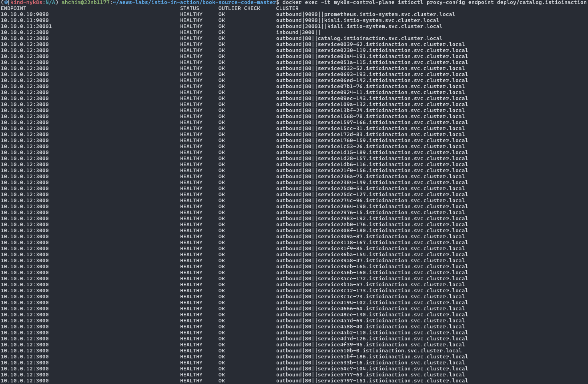Click the Kubernetes helm icon in the prompt

tap(6, 2)
